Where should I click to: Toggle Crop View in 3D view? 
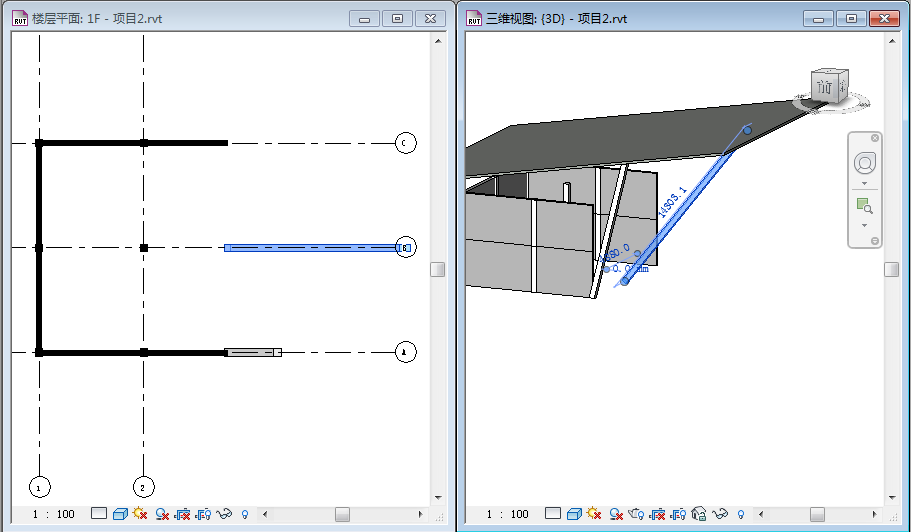[x=657, y=513]
